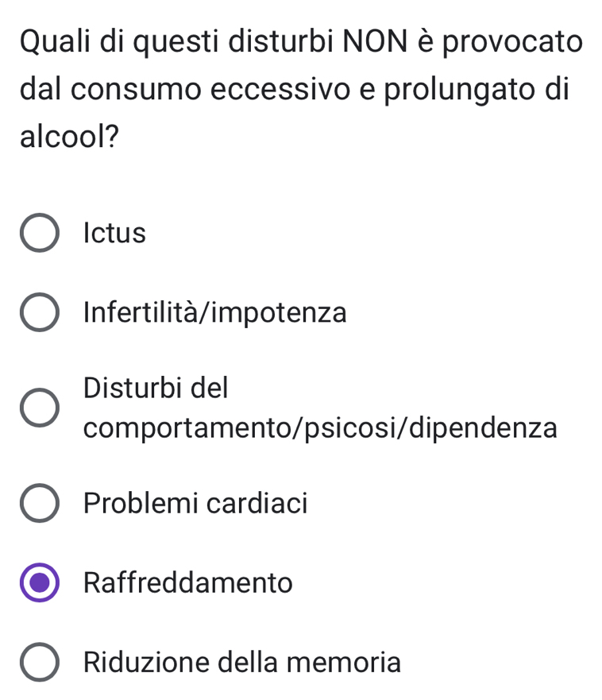
Task: Choose the Riduzione della memoria radio button
Action: pyautogui.click(x=39, y=663)
